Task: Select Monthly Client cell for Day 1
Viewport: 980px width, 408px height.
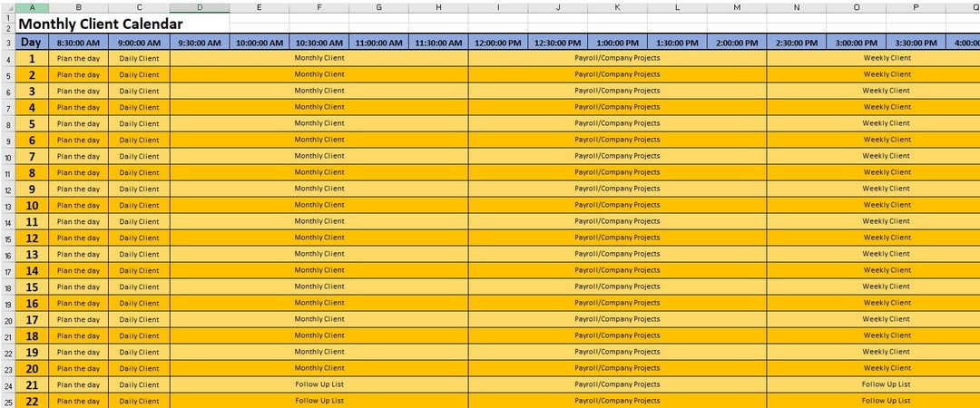Action: [x=318, y=58]
